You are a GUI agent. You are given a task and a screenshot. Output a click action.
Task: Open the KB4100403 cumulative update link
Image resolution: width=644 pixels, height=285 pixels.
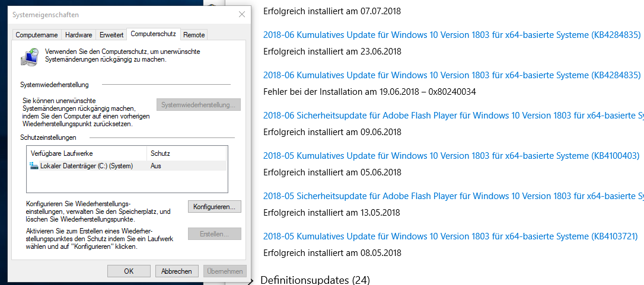(451, 156)
